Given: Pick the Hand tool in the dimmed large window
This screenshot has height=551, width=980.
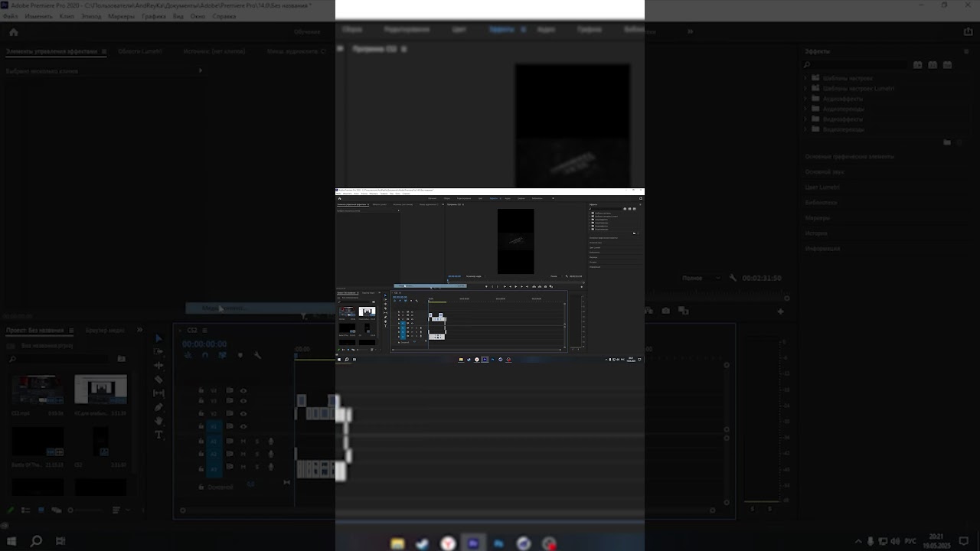Looking at the screenshot, I should (x=158, y=421).
